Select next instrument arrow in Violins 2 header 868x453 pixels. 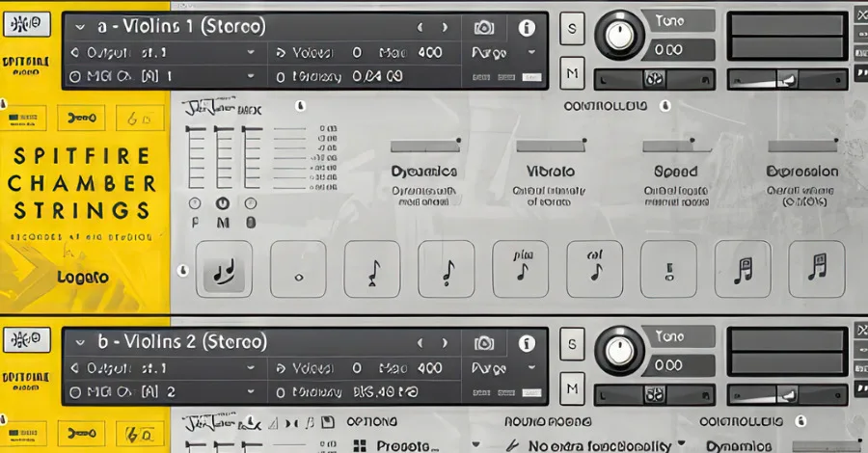445,343
